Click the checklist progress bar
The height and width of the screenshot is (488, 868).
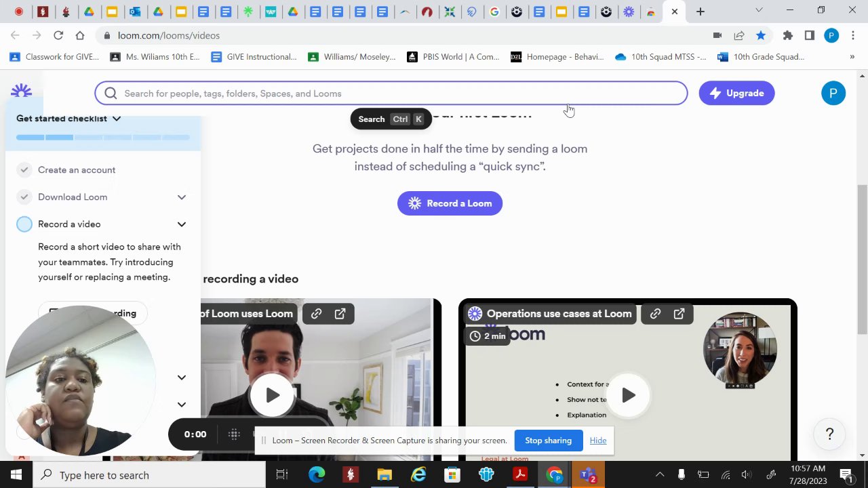click(x=103, y=138)
